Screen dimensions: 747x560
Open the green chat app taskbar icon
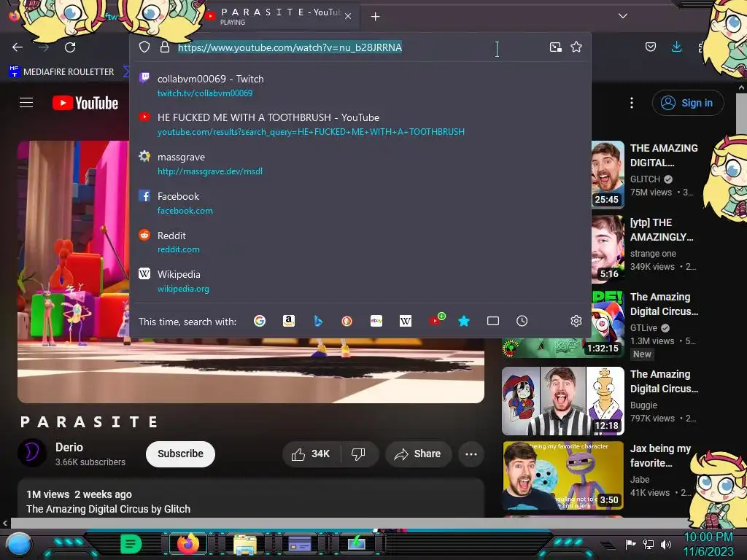[x=131, y=543]
